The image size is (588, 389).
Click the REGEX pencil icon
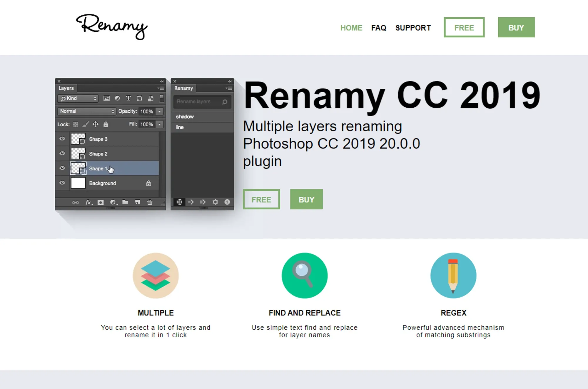click(453, 276)
